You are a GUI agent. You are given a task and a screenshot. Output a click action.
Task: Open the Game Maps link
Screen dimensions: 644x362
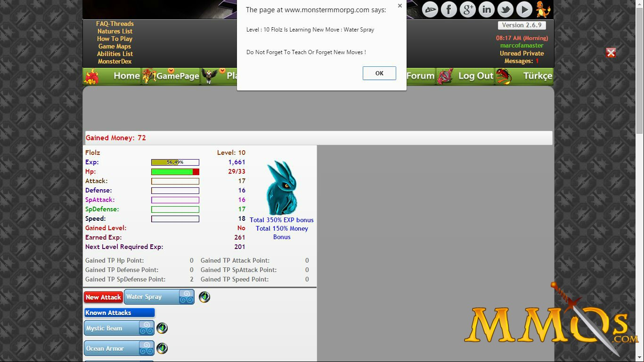pos(114,46)
